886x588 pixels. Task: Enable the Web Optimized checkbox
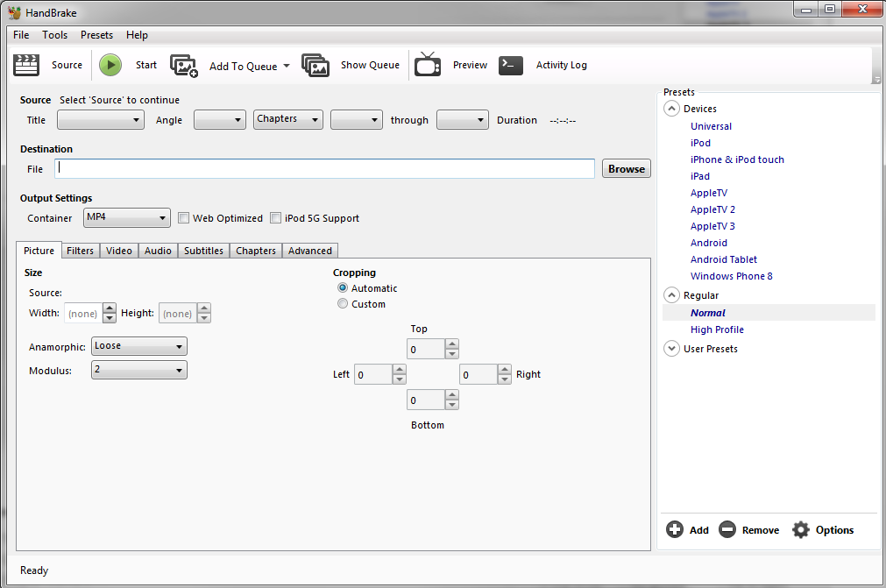[x=184, y=218]
